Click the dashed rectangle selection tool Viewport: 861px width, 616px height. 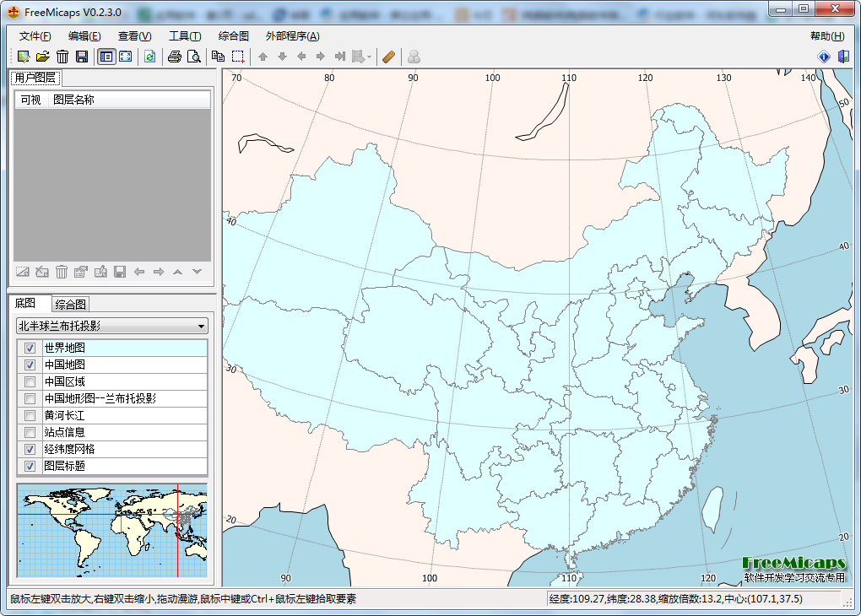(238, 57)
